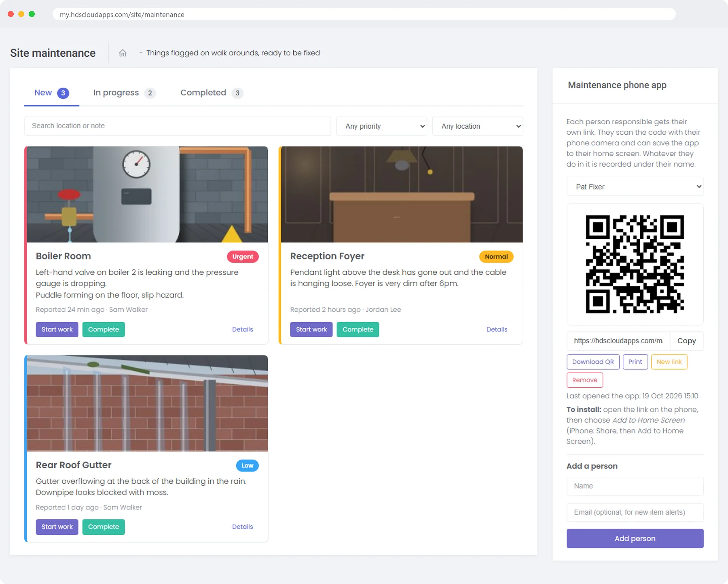Open the Boiler Room photo
The height and width of the screenshot is (584, 728).
click(147, 194)
